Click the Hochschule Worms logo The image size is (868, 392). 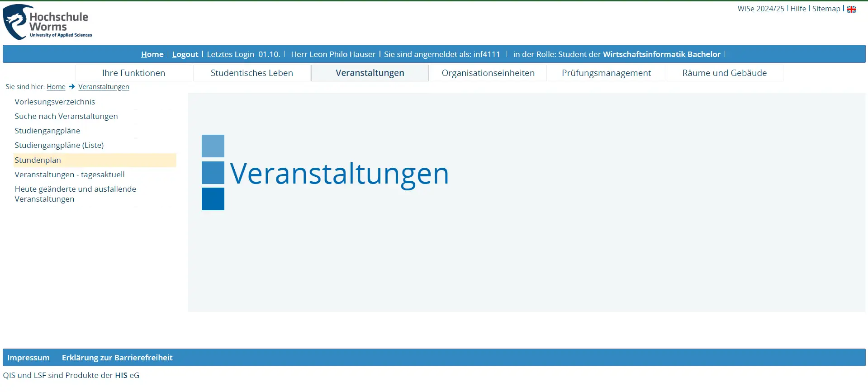(47, 23)
